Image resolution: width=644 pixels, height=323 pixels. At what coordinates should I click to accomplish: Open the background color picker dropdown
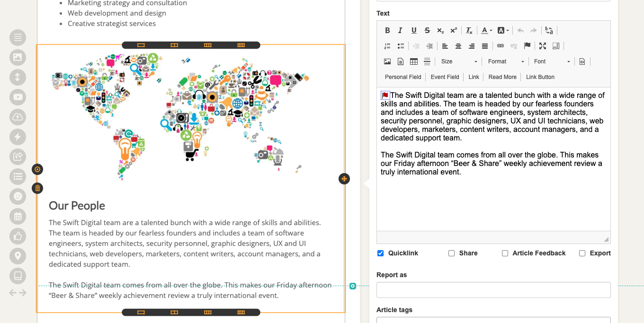[x=503, y=30]
